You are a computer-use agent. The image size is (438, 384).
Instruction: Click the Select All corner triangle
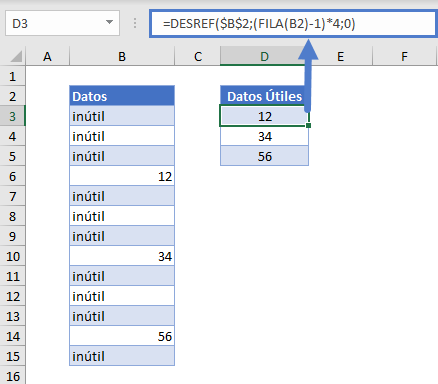(x=16, y=56)
